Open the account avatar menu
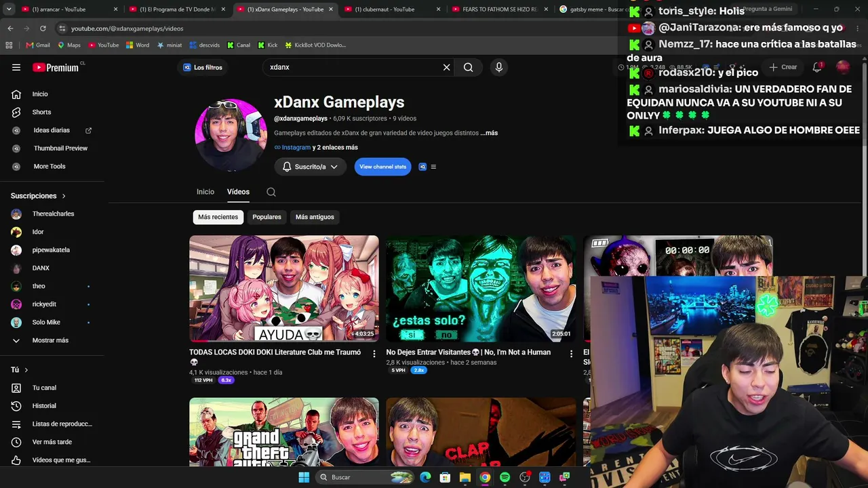Image resolution: width=868 pixels, height=488 pixels. pos(843,67)
